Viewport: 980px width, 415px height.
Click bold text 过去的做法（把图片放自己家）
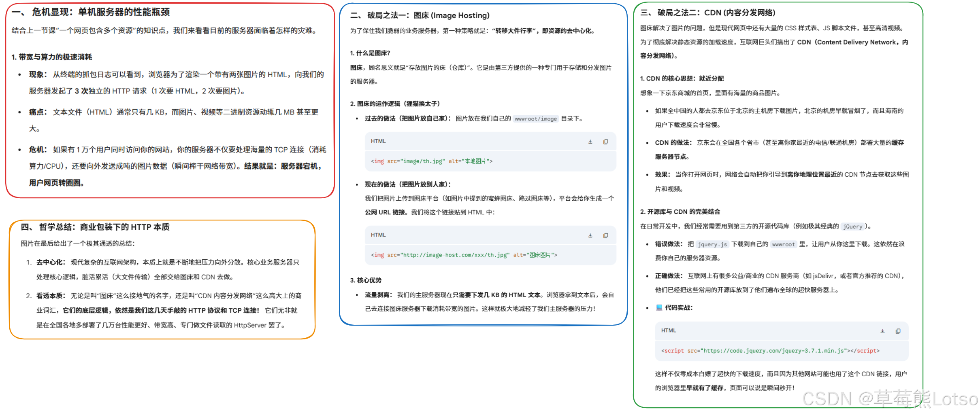(x=408, y=119)
